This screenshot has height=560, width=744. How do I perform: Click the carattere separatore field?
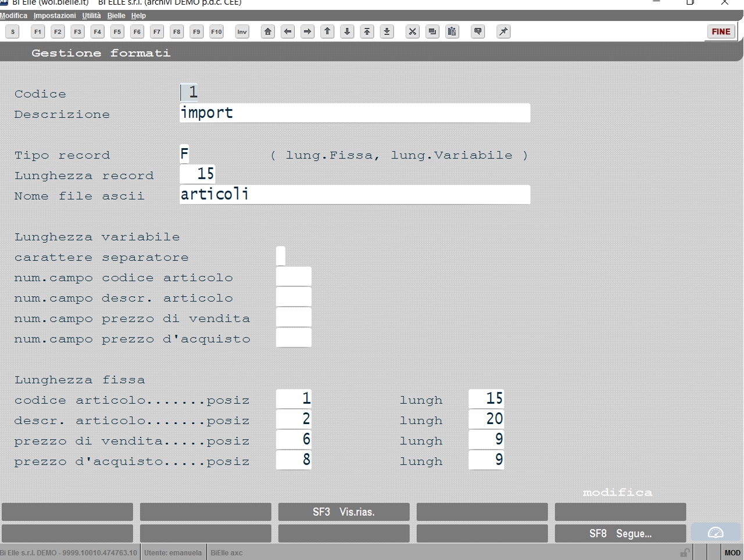(281, 256)
